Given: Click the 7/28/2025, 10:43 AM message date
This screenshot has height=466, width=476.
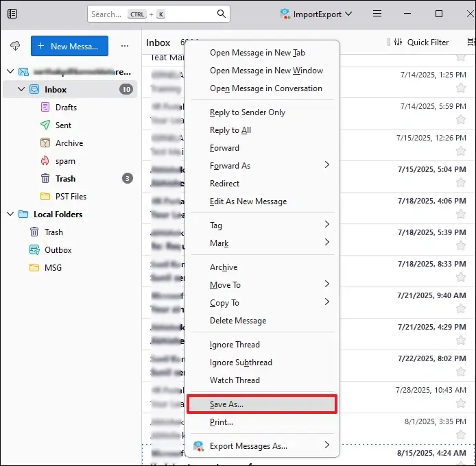Looking at the screenshot, I should tap(431, 390).
